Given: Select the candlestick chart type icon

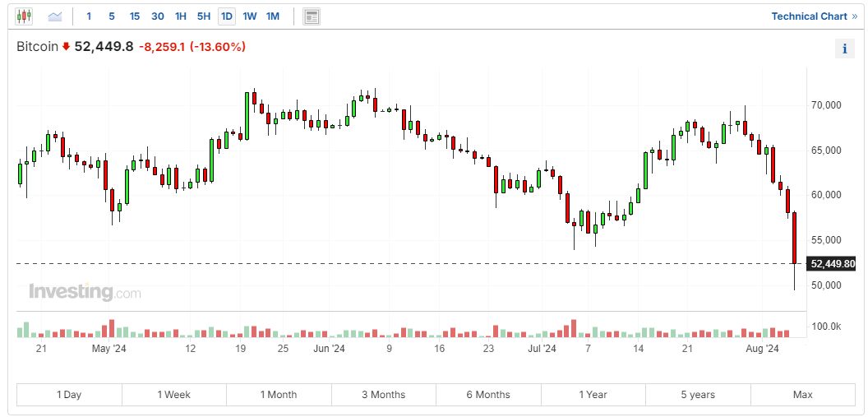Looking at the screenshot, I should tap(24, 16).
